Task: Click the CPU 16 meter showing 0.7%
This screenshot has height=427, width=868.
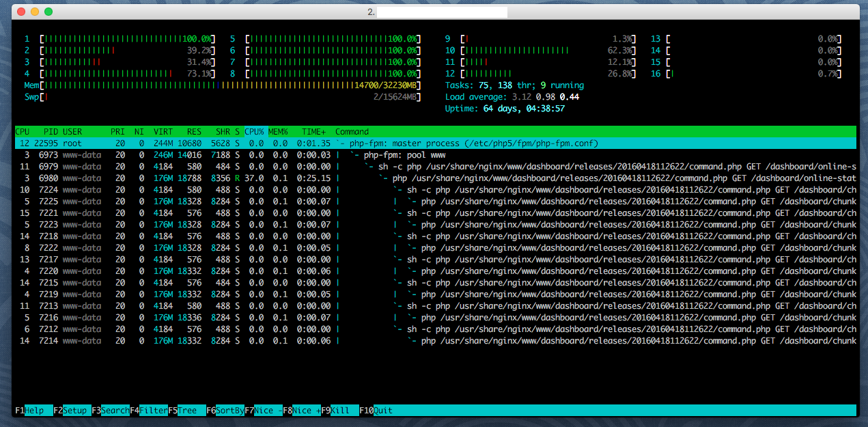Action: [x=746, y=74]
